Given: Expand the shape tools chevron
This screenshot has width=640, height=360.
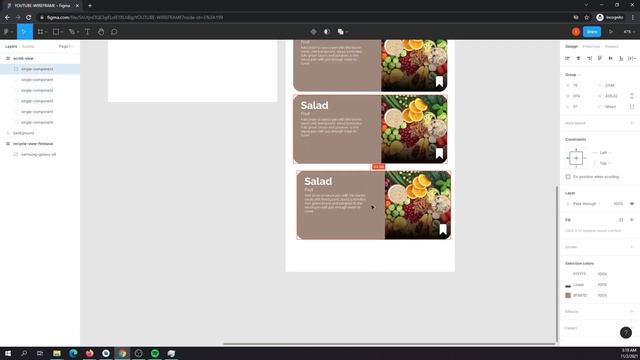Looking at the screenshot, I should (x=62, y=32).
